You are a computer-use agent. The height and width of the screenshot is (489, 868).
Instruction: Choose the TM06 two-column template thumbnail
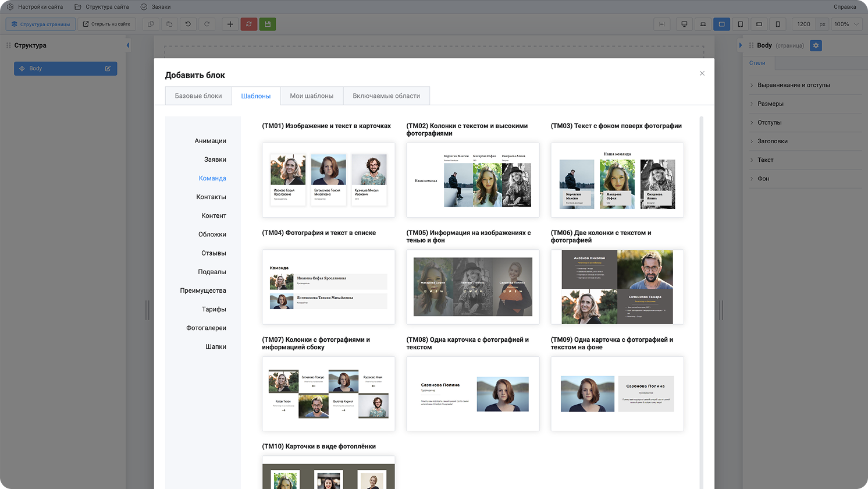tap(617, 287)
